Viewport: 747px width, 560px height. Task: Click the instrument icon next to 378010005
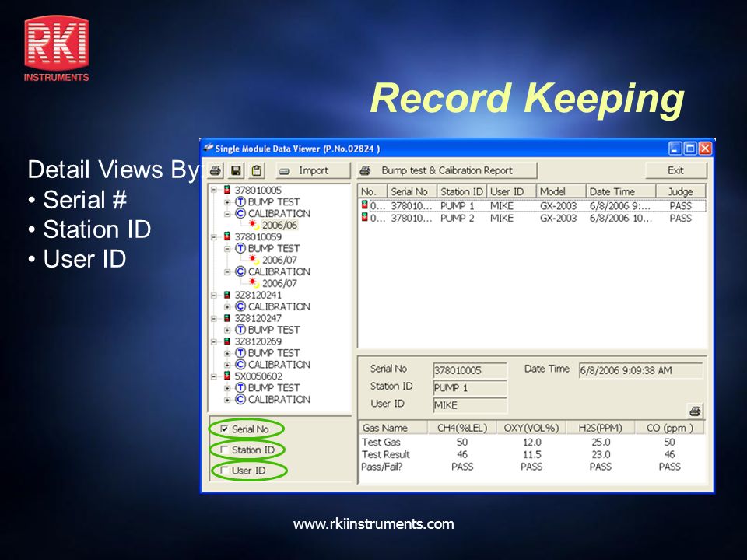point(227,190)
